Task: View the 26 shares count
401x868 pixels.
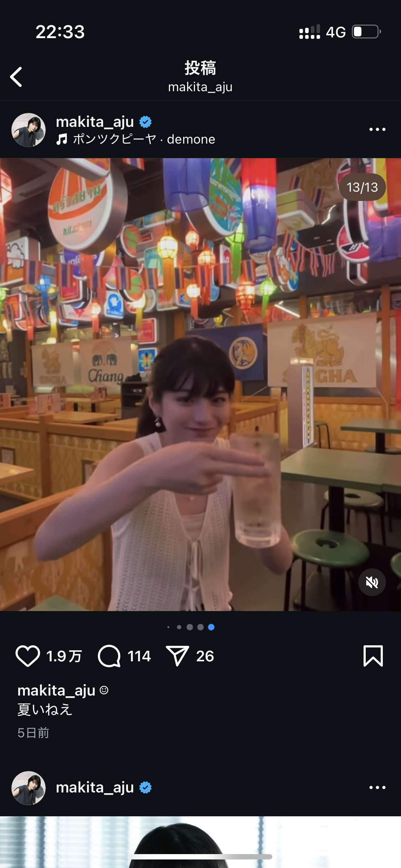Action: pos(205,656)
